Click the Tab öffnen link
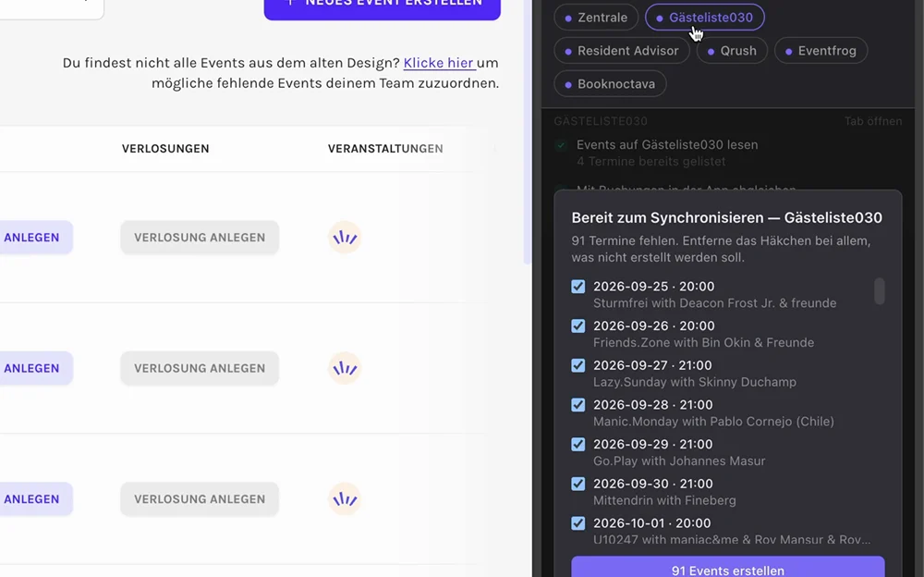Image resolution: width=924 pixels, height=577 pixels. (873, 121)
